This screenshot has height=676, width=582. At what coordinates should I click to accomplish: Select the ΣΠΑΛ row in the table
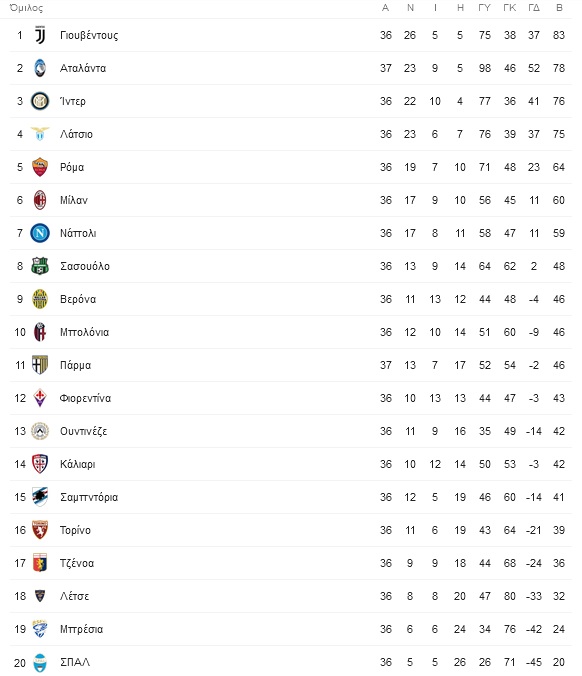[291, 662]
